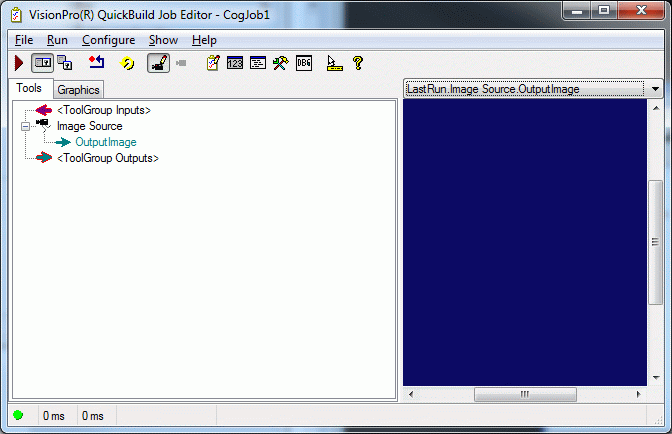
Task: Click the horizontal scrollbar right arrow
Action: click(x=639, y=394)
